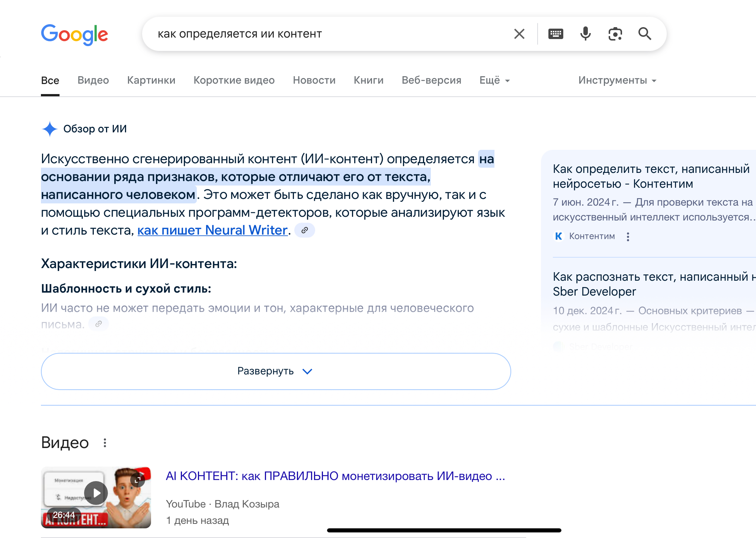Click 'YouTube · Влад Козыра' source text
The height and width of the screenshot is (538, 756).
[x=222, y=504]
